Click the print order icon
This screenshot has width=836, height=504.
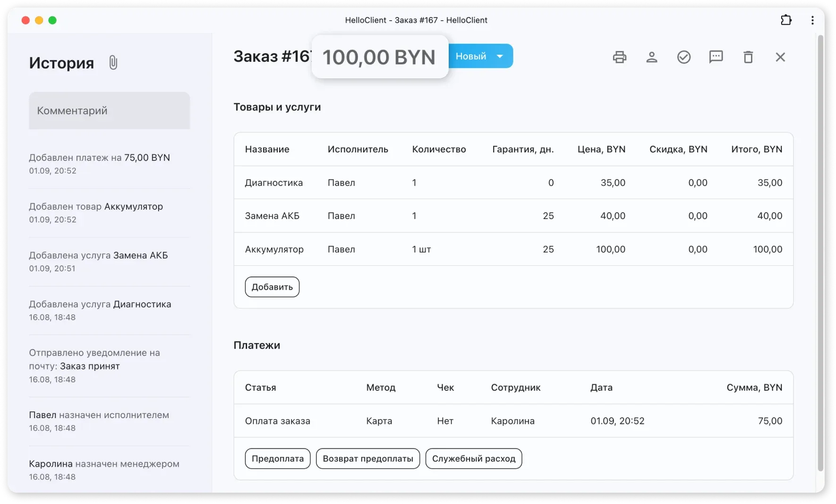point(619,57)
